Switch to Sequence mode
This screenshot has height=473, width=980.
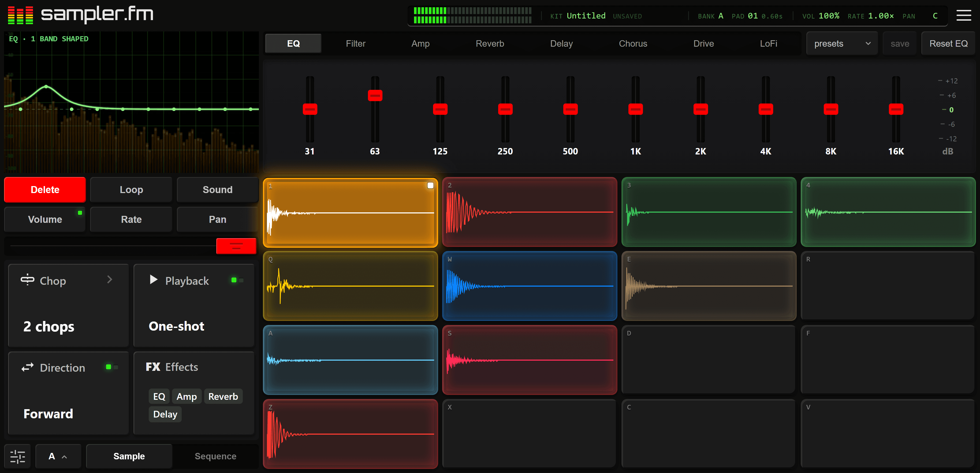[x=215, y=456]
